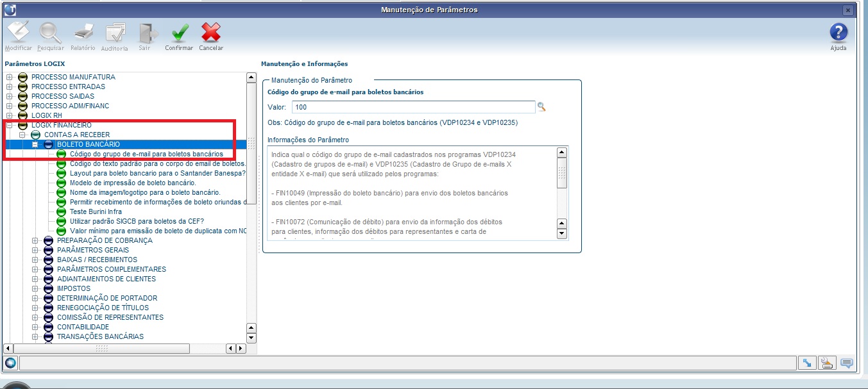Viewport: 868px width, 389px height.
Task: Expand PARÂMETROS GERAIS node
Action: (35, 251)
